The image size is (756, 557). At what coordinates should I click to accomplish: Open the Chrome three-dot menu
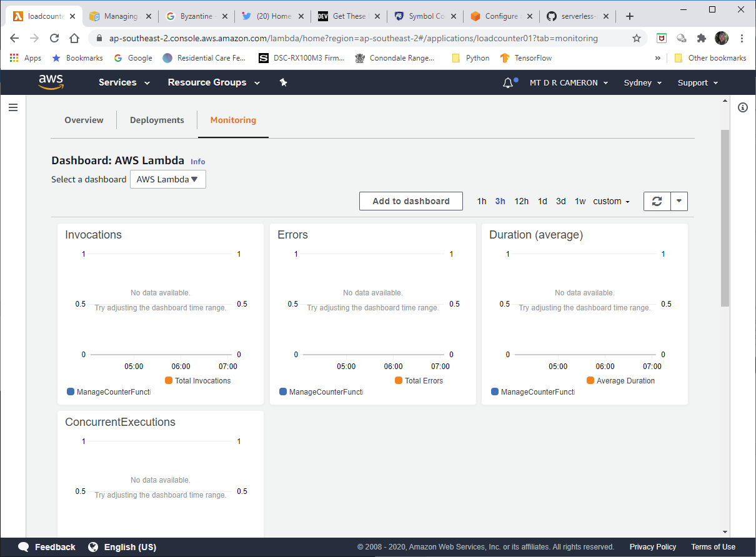coord(742,38)
